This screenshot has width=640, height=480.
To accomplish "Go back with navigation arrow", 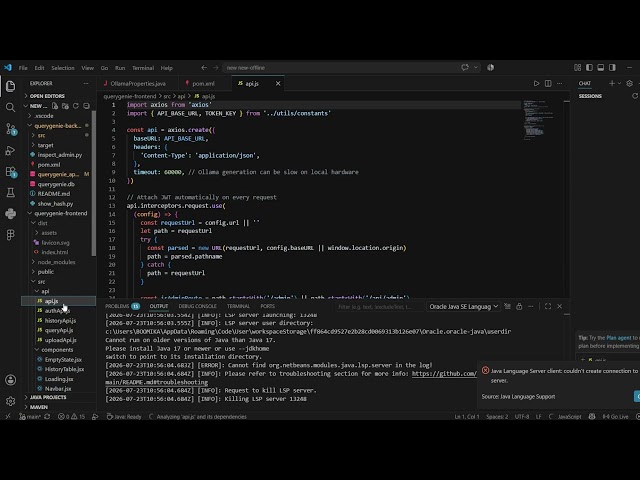I will coord(204,67).
